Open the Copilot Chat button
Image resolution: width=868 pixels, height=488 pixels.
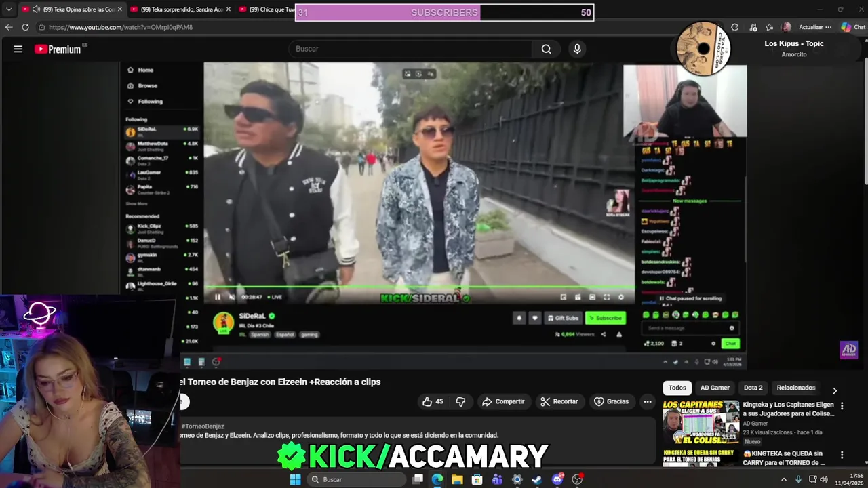[853, 27]
